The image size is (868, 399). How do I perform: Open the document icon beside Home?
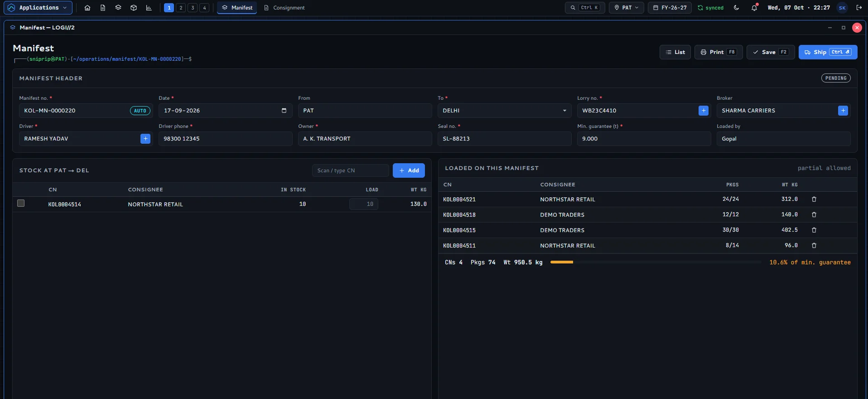[x=103, y=8]
